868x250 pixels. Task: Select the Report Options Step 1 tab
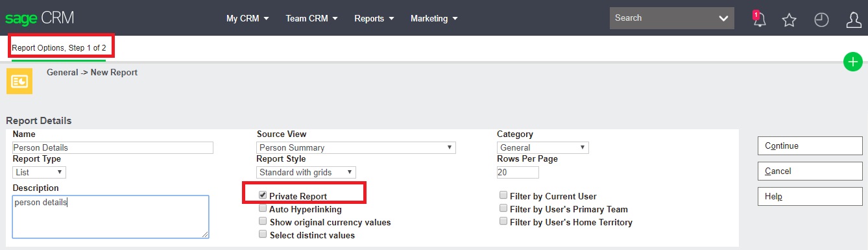point(59,48)
